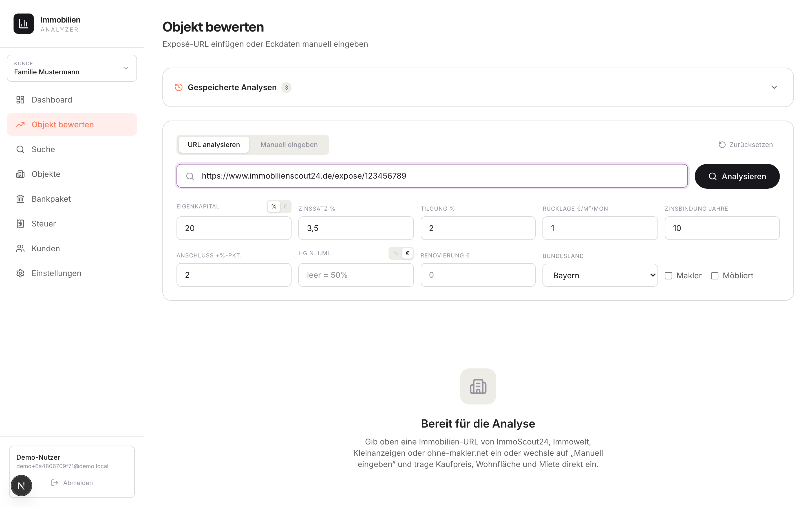This screenshot has height=507, width=812.
Task: Enable the Makler checkbox
Action: (x=668, y=276)
